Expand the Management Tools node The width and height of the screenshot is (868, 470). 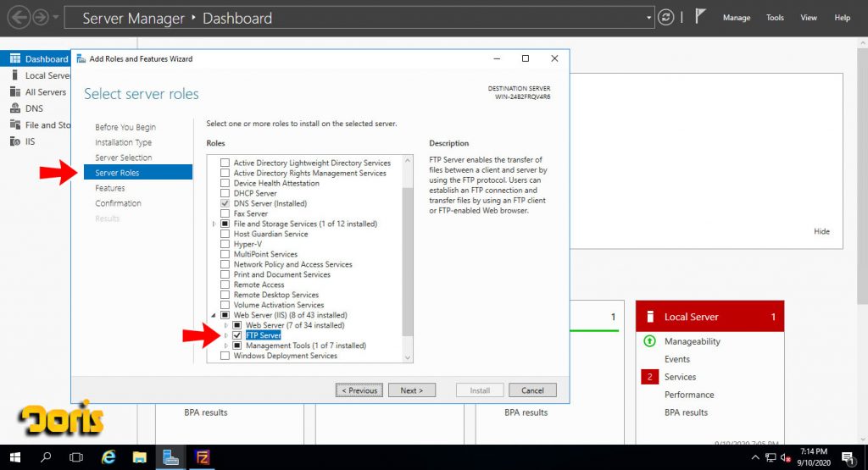click(225, 346)
